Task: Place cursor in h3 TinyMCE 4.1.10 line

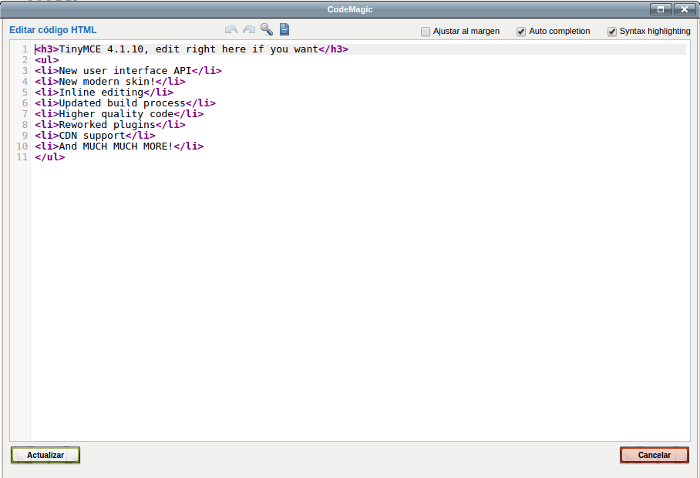Action: point(192,49)
